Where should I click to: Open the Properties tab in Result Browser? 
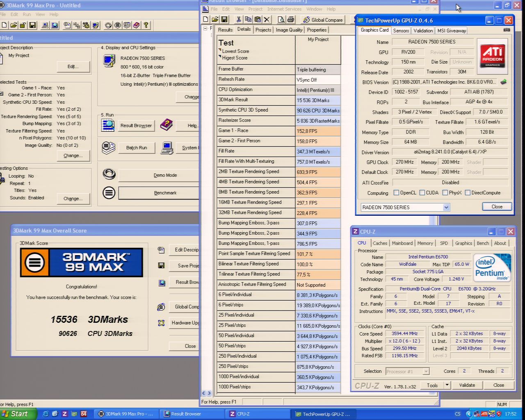317,30
